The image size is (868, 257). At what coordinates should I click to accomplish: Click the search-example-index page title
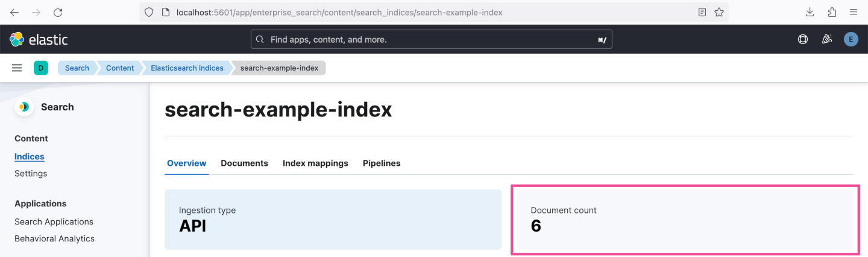pos(278,109)
